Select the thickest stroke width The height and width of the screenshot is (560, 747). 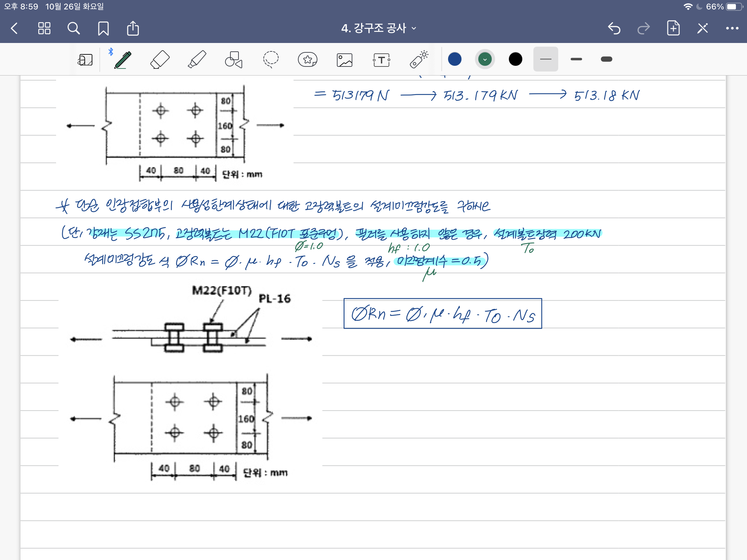[x=607, y=59]
